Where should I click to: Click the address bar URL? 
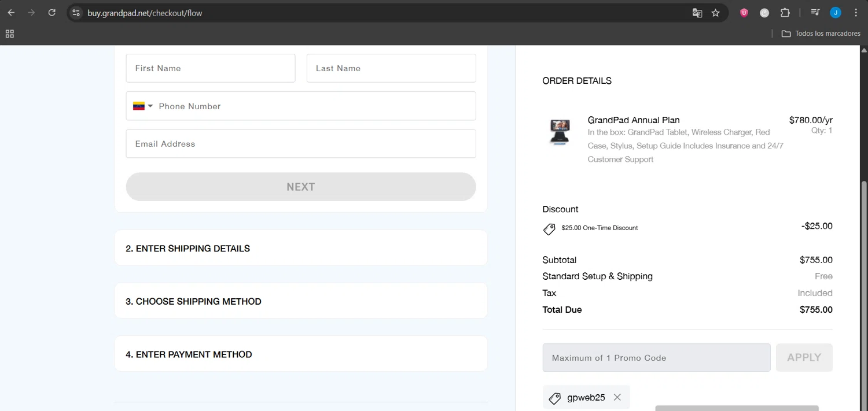click(145, 13)
